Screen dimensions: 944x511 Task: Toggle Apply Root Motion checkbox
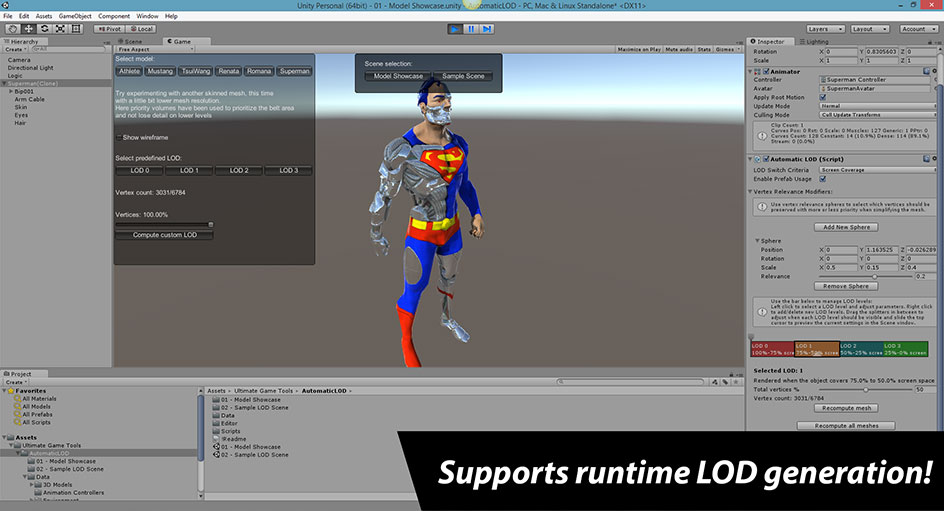click(823, 97)
